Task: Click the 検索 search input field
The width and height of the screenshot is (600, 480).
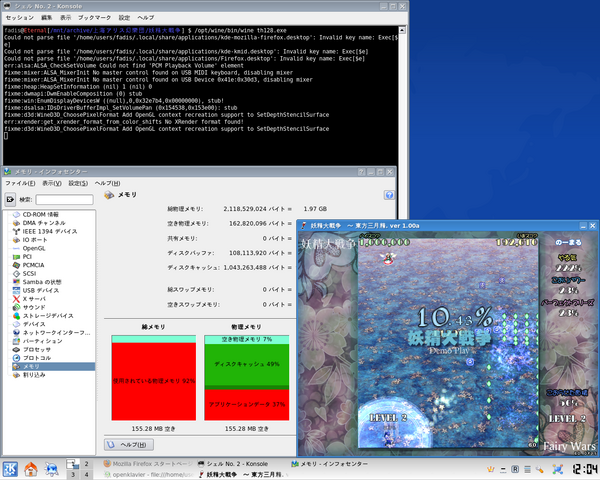Action: [64, 199]
